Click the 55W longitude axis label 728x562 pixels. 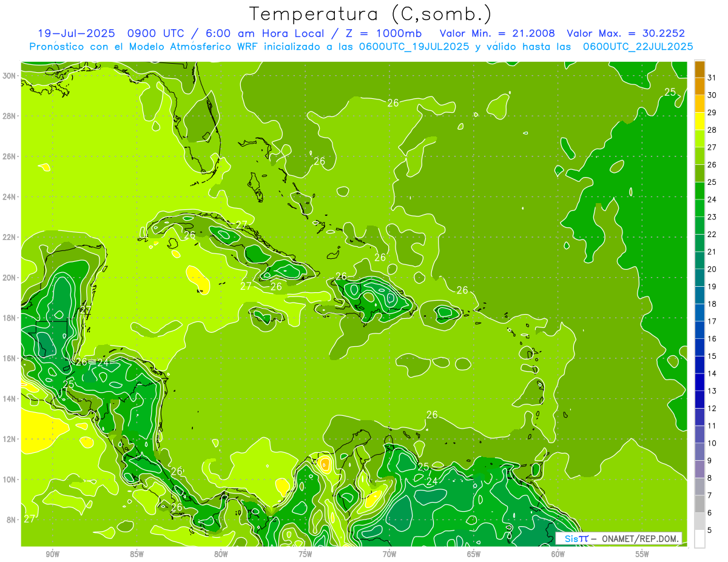coord(642,554)
